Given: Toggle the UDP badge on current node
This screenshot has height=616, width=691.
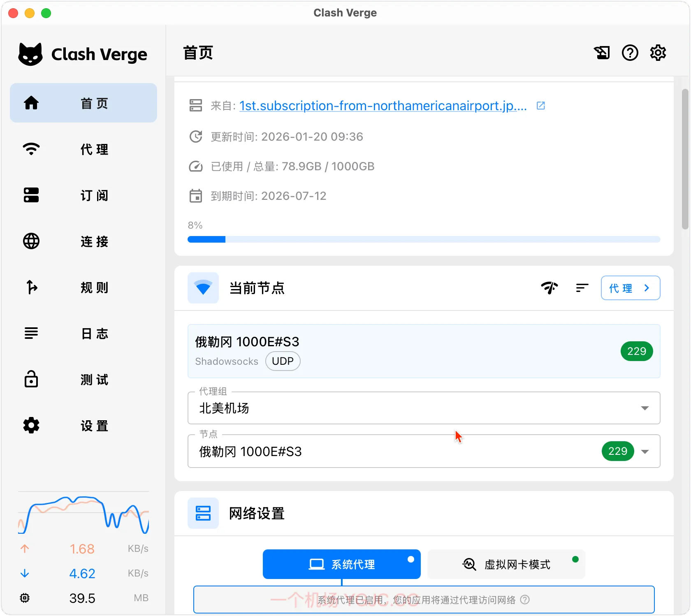Looking at the screenshot, I should pyautogui.click(x=283, y=361).
